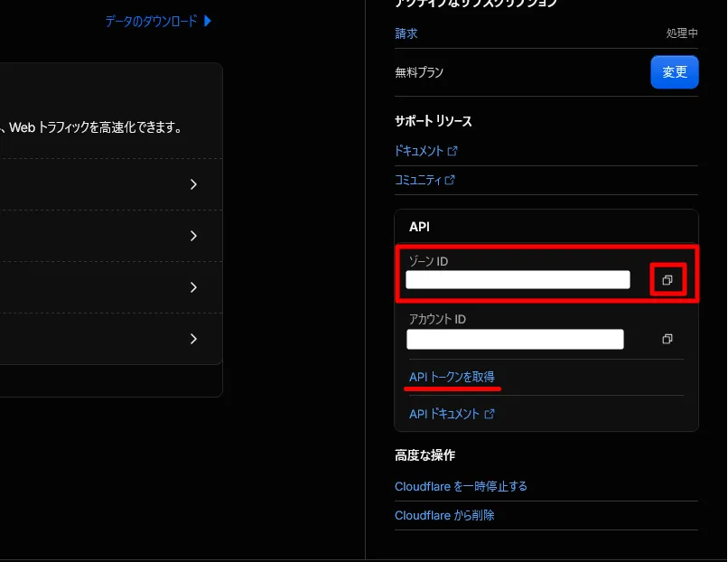728x562 pixels.
Task: Click the API トークンを取得 link
Action: pos(452,377)
